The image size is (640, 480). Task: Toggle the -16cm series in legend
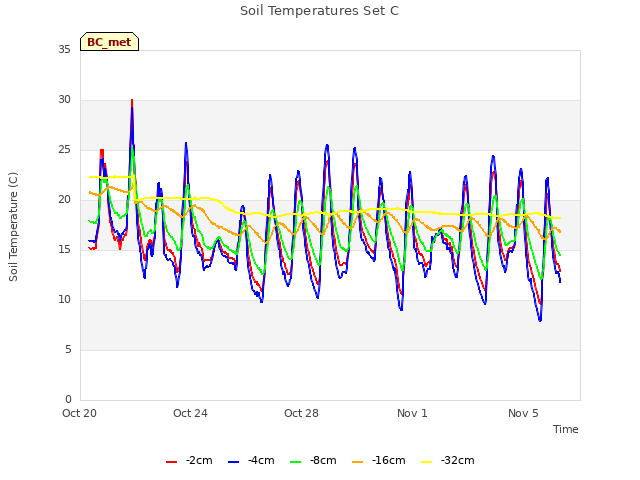(379, 461)
